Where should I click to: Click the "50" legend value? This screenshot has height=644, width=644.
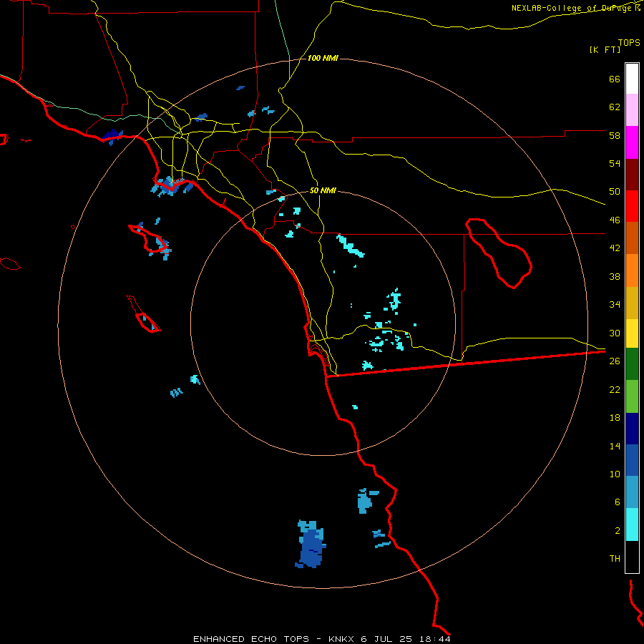615,191
